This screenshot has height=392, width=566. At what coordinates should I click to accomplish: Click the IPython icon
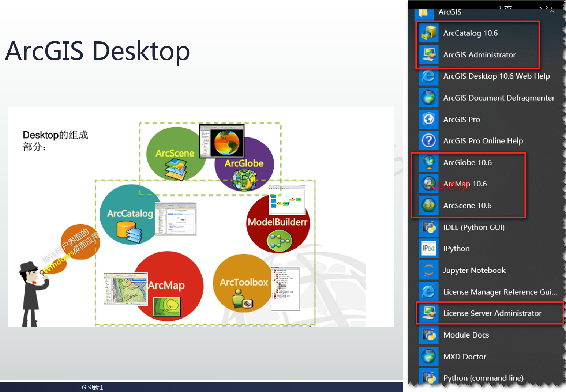(x=428, y=248)
